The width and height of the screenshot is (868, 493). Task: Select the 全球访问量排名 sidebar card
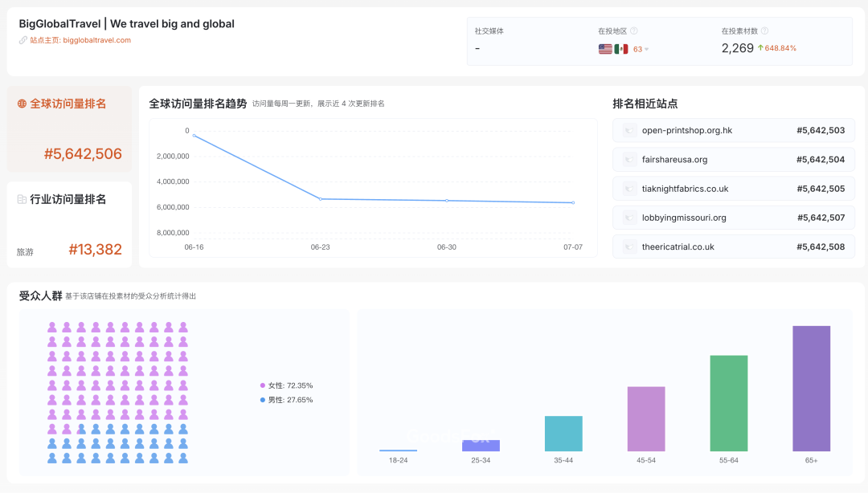click(69, 128)
